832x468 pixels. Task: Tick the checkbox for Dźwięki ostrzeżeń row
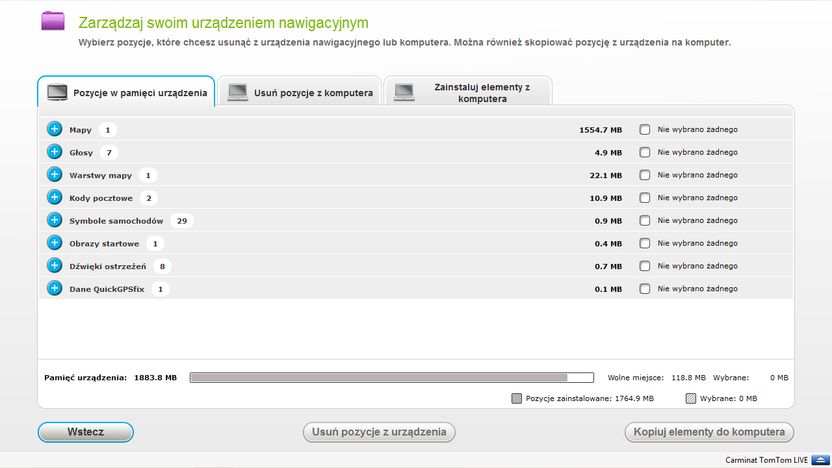pos(645,266)
